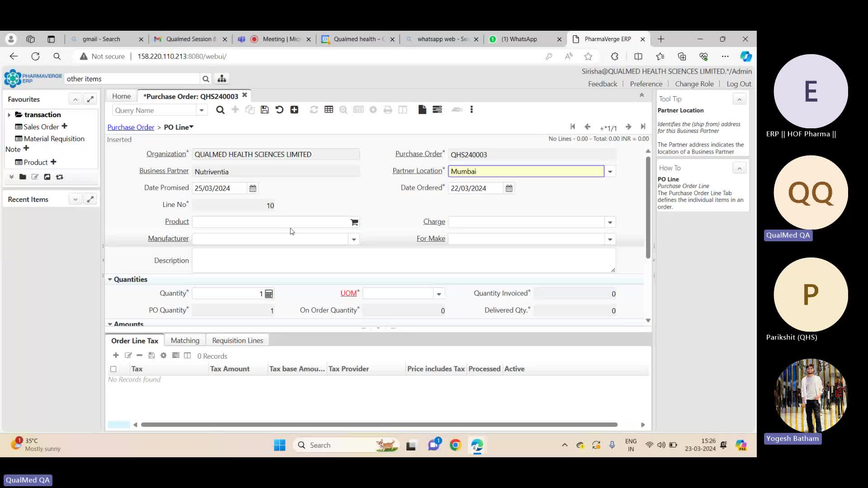The height and width of the screenshot is (488, 868).
Task: Go to the first record arrow
Action: tap(573, 127)
